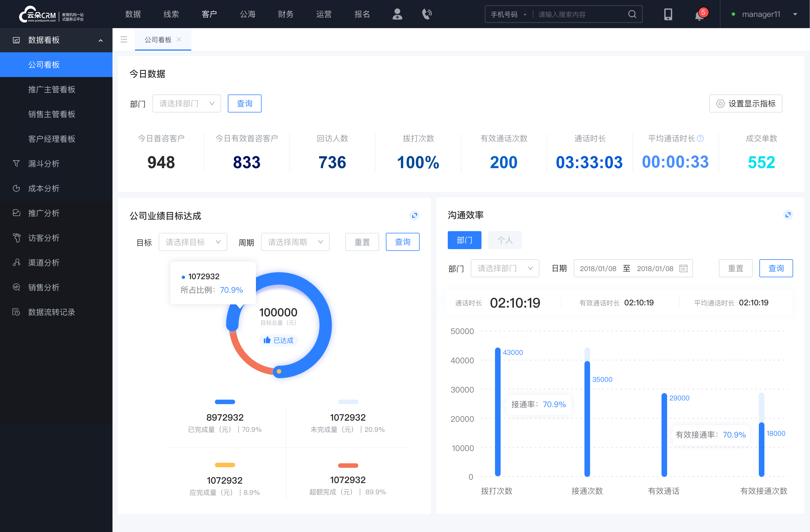Open 周期 period selection dropdown

pos(294,241)
